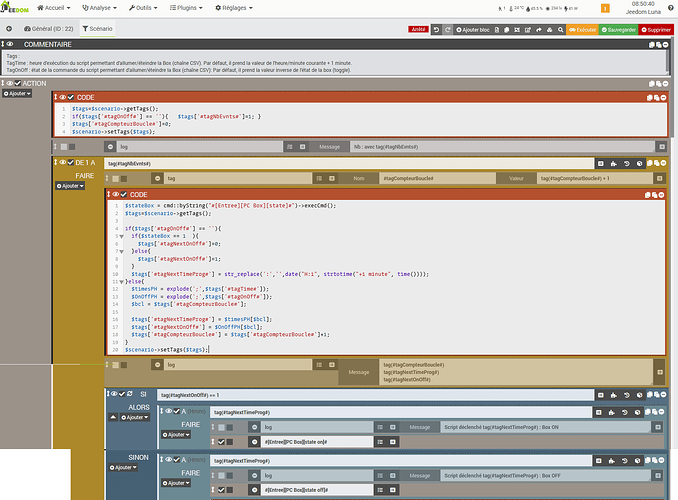Click the Jeedom logo
Screen dimensions: 678x500
pyautogui.click(x=15, y=7)
